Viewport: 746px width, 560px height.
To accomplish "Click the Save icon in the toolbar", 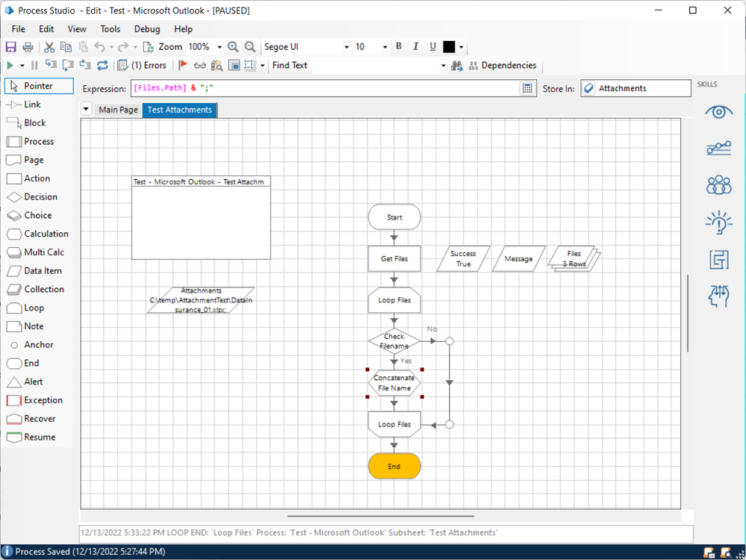I will (x=10, y=47).
